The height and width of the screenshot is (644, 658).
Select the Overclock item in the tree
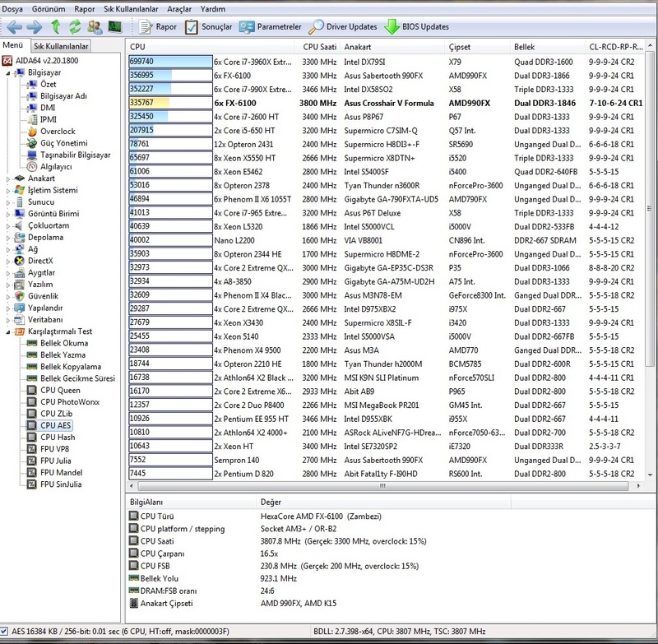click(58, 132)
